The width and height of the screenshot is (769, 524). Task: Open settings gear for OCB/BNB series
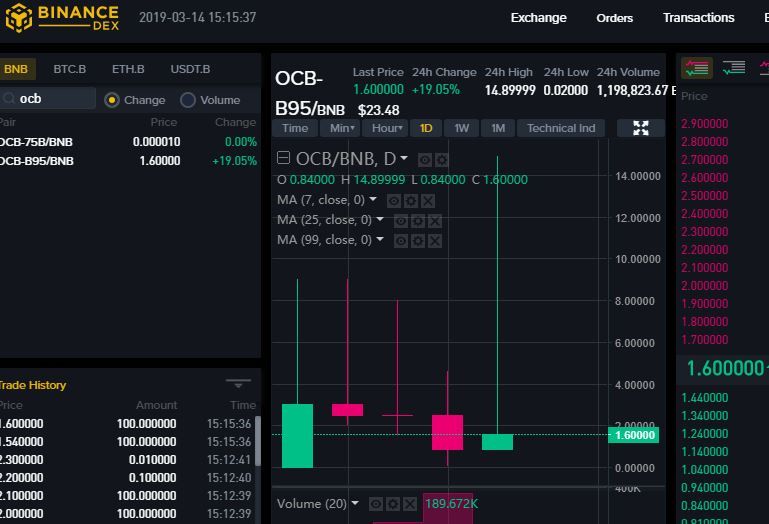(442, 159)
